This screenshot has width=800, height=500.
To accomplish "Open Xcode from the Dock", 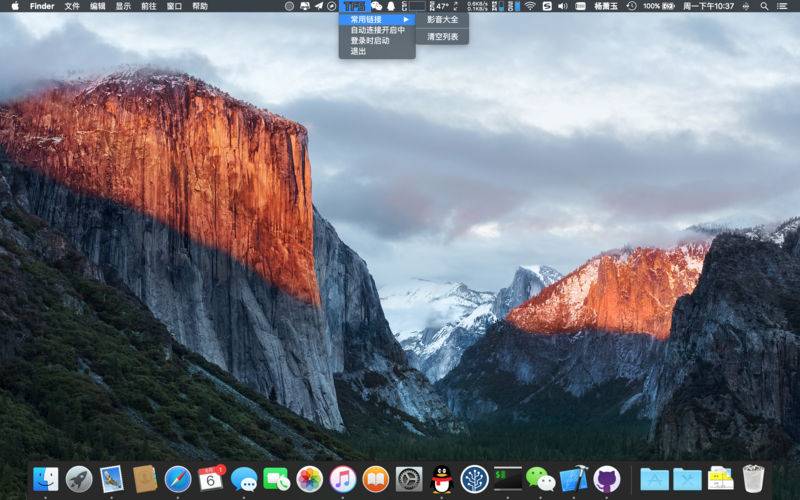I will coord(573,479).
